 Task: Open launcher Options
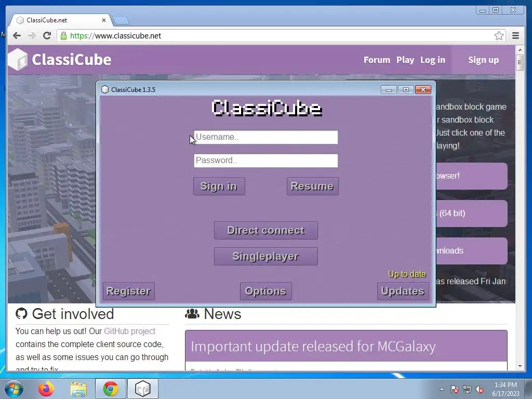click(x=265, y=291)
